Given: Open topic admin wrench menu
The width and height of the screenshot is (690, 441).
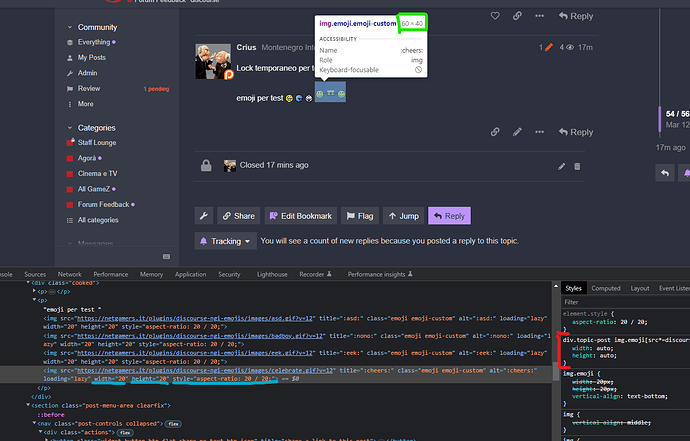Looking at the screenshot, I should click(x=204, y=216).
